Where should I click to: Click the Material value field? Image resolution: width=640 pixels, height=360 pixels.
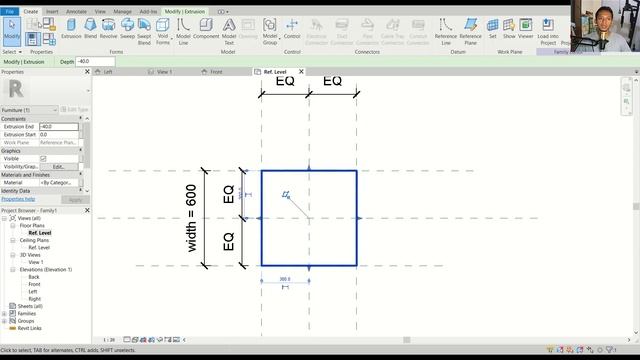[59, 183]
